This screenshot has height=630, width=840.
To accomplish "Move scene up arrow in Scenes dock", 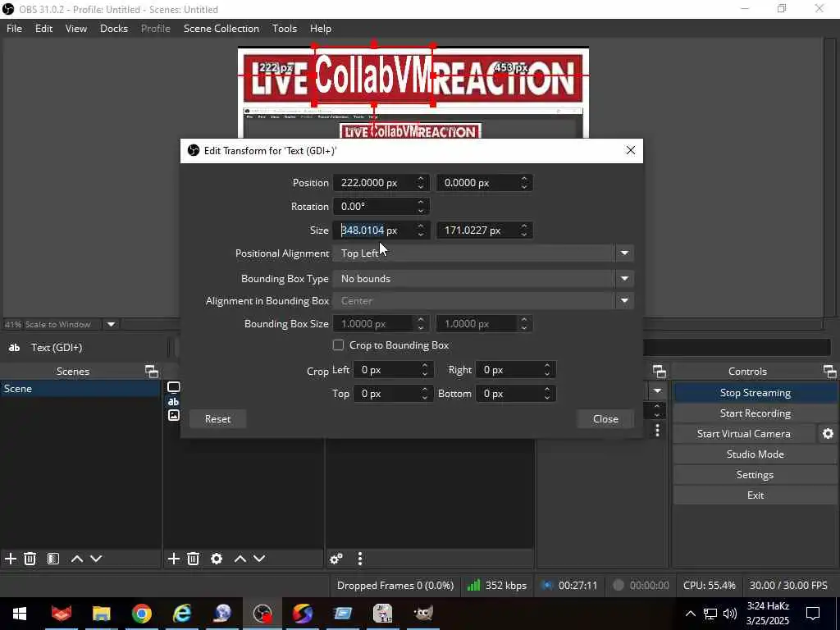I will (76, 559).
